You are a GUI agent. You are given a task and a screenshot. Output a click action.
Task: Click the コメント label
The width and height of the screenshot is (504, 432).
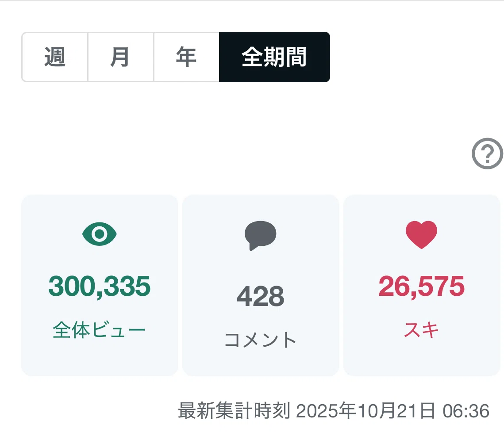(x=260, y=340)
